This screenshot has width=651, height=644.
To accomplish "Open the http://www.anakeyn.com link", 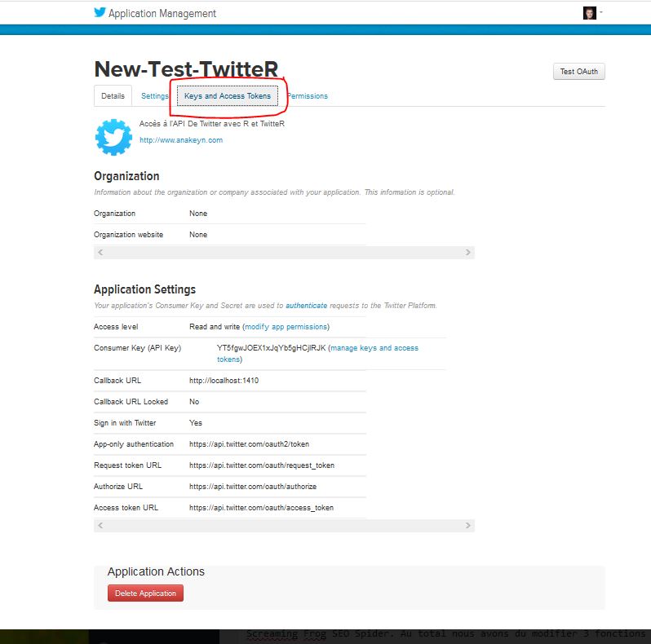I will [x=181, y=140].
